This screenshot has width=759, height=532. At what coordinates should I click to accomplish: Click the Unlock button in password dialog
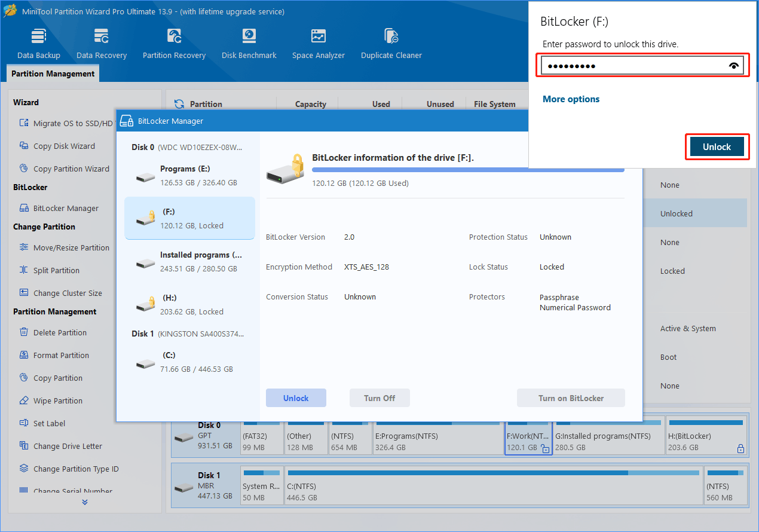click(x=717, y=147)
